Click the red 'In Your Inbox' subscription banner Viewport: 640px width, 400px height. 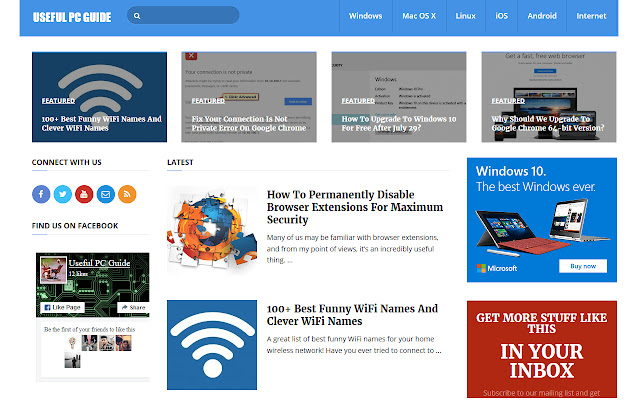(x=542, y=349)
